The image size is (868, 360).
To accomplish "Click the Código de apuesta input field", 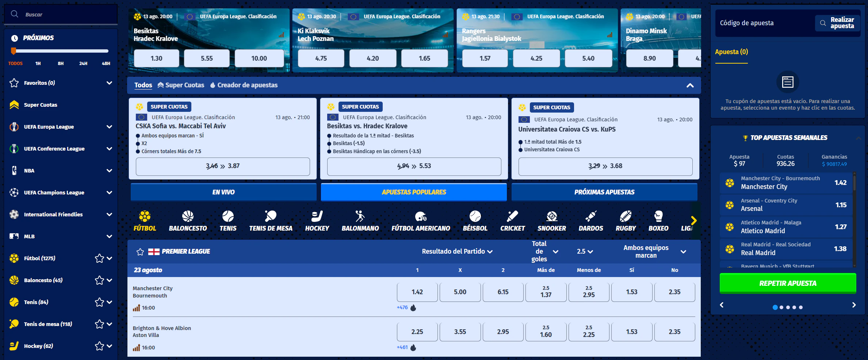I will 765,23.
